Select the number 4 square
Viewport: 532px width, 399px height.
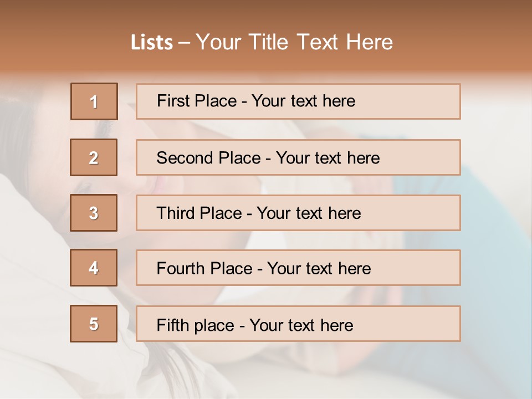94,268
